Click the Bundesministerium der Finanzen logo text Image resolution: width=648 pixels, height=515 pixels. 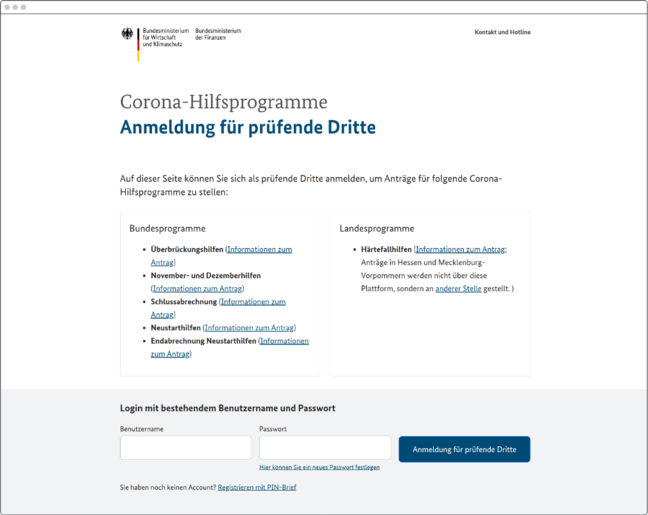coord(218,34)
